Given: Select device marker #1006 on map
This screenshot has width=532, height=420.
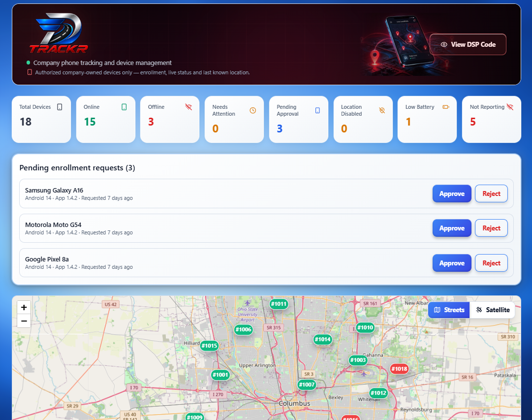Looking at the screenshot, I should [x=243, y=329].
